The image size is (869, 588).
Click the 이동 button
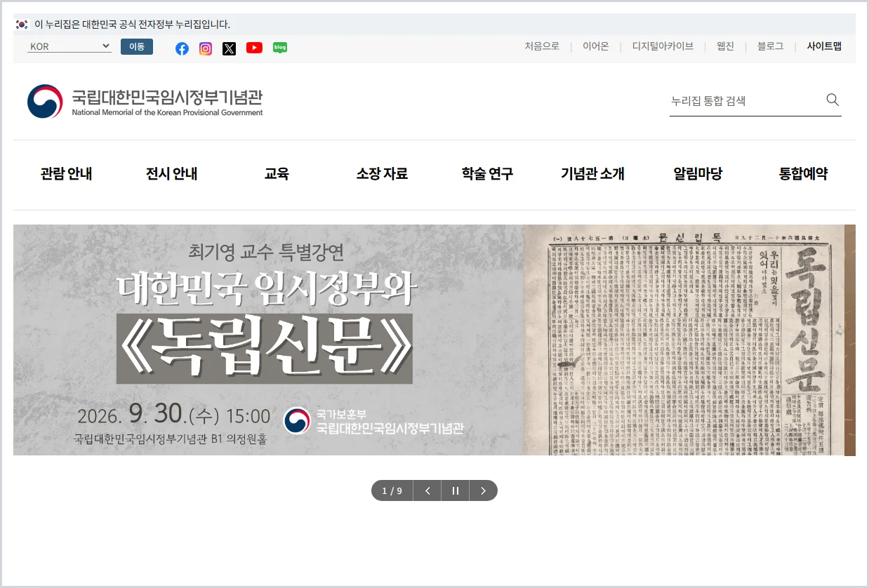pyautogui.click(x=137, y=46)
